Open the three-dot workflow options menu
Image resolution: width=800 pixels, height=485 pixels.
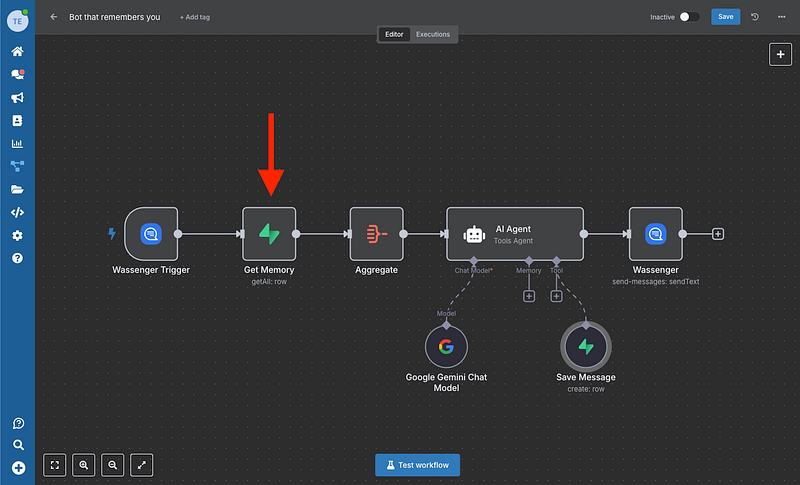tap(780, 17)
